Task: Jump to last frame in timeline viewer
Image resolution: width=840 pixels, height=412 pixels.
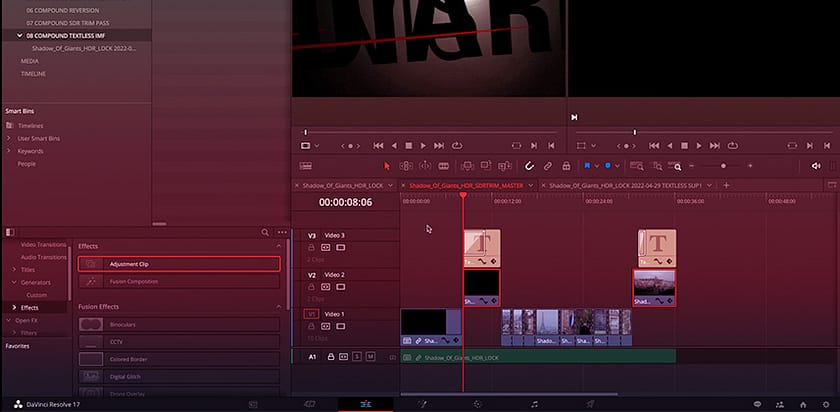Action: [x=715, y=146]
